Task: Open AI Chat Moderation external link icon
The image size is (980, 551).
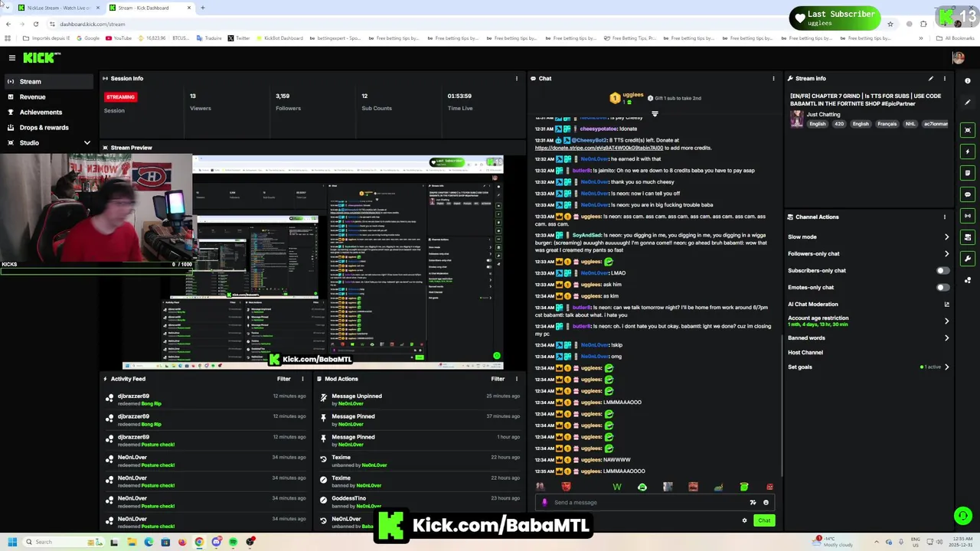Action: click(x=946, y=304)
